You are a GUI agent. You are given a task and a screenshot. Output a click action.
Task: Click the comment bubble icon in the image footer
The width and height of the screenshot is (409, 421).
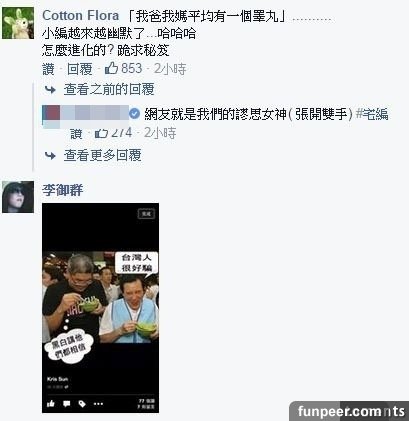pyautogui.click(x=67, y=404)
